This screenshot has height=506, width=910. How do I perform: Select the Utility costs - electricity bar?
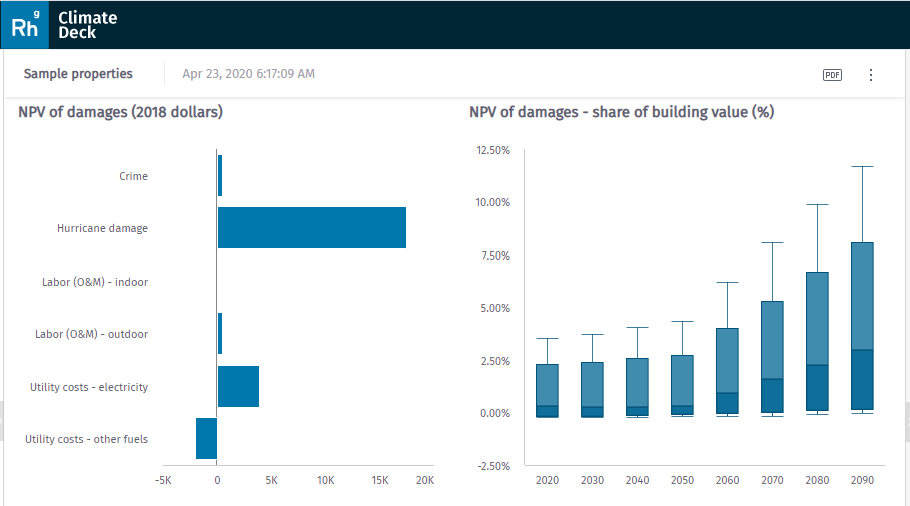coord(238,386)
